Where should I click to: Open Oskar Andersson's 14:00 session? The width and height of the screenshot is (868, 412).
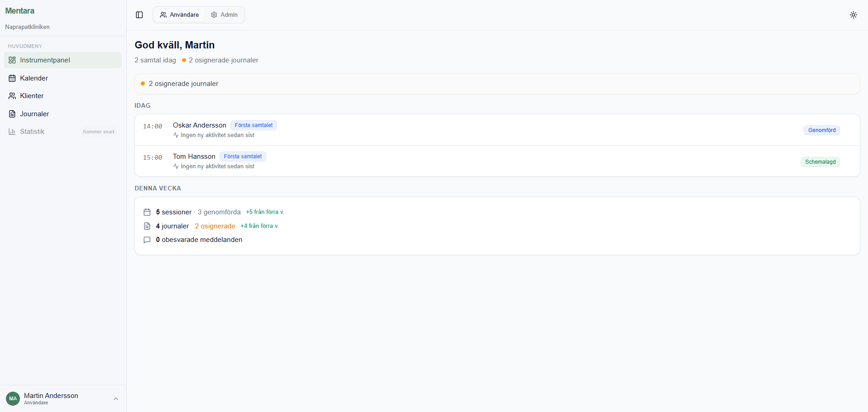[x=199, y=125]
